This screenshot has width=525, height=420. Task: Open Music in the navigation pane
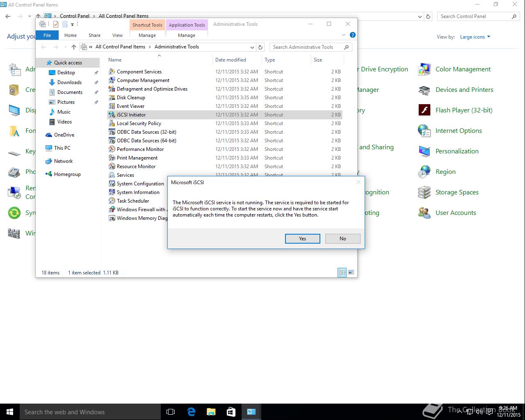[64, 112]
